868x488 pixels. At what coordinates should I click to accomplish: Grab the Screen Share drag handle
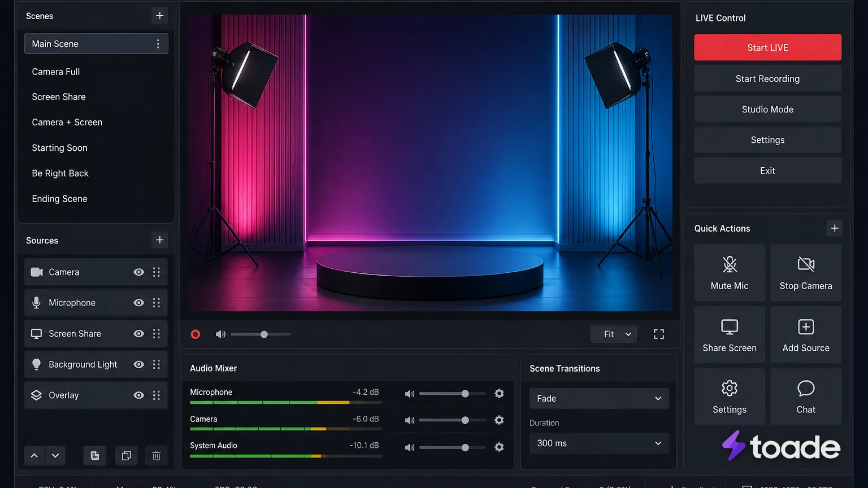pyautogui.click(x=157, y=334)
